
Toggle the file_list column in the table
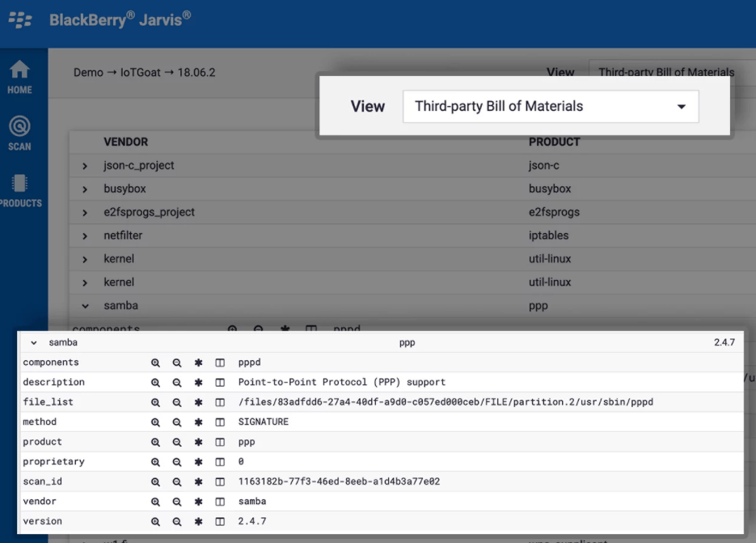tap(220, 402)
